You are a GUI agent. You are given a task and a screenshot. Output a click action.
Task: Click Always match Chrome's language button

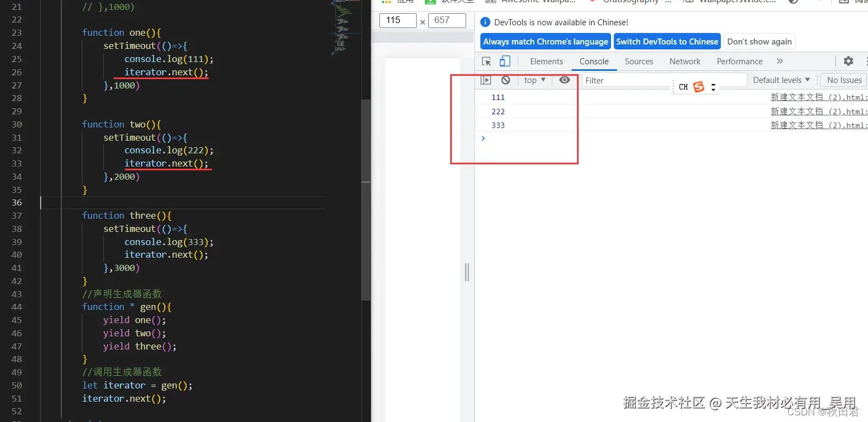(546, 42)
